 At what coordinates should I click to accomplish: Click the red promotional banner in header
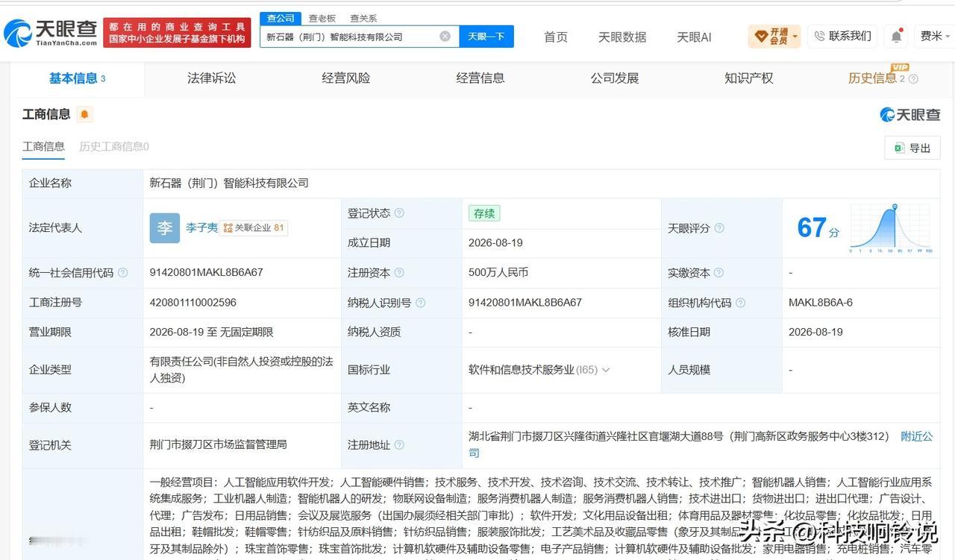click(177, 33)
